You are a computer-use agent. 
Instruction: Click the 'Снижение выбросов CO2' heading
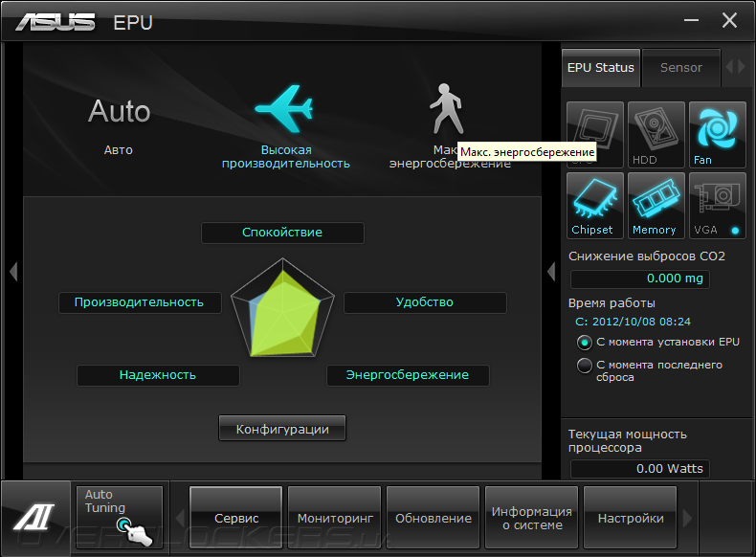coord(647,256)
